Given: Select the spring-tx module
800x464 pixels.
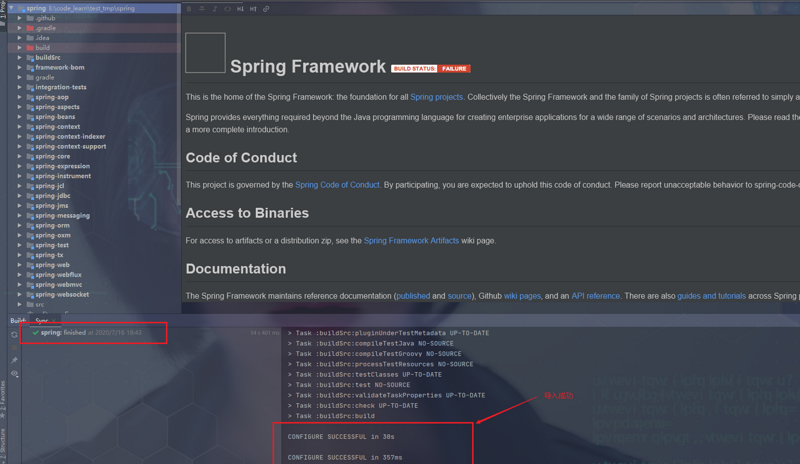Looking at the screenshot, I should point(49,255).
